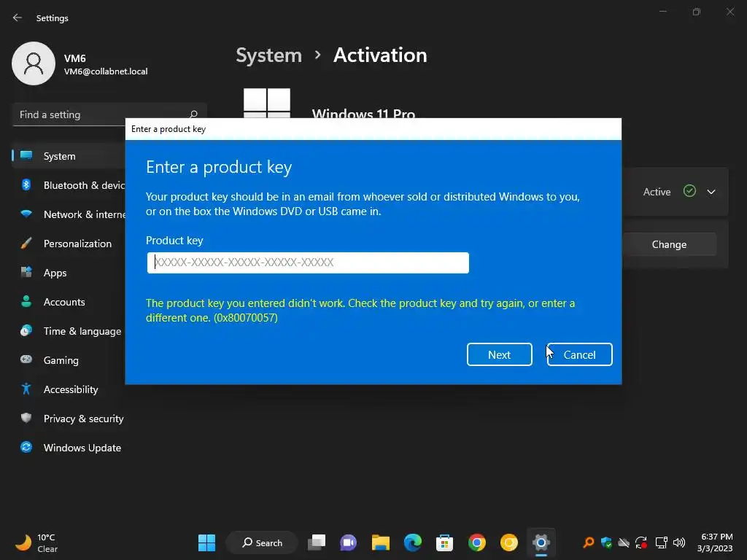The height and width of the screenshot is (560, 747).
Task: Click the System breadcrumb link
Action: click(268, 55)
